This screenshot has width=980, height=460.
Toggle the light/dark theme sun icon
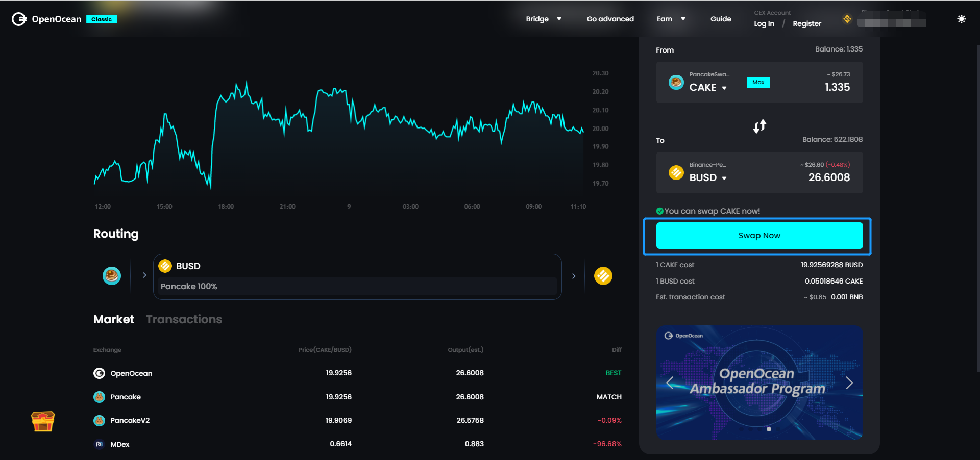(961, 19)
